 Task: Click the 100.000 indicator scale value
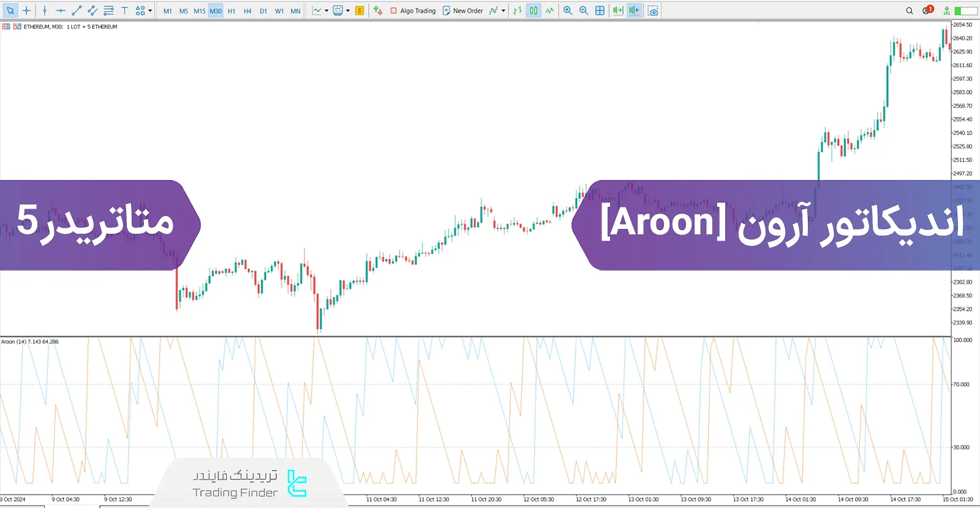(x=962, y=340)
